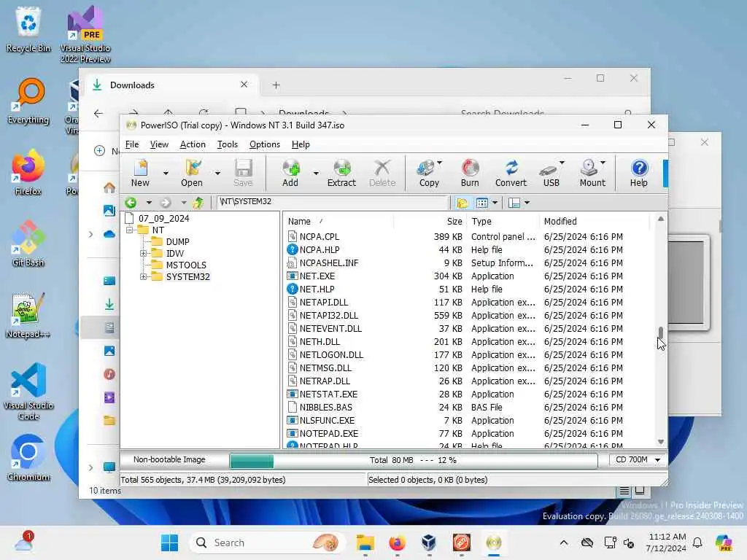Click the panel layout icon
The image size is (747, 560).
click(x=514, y=203)
